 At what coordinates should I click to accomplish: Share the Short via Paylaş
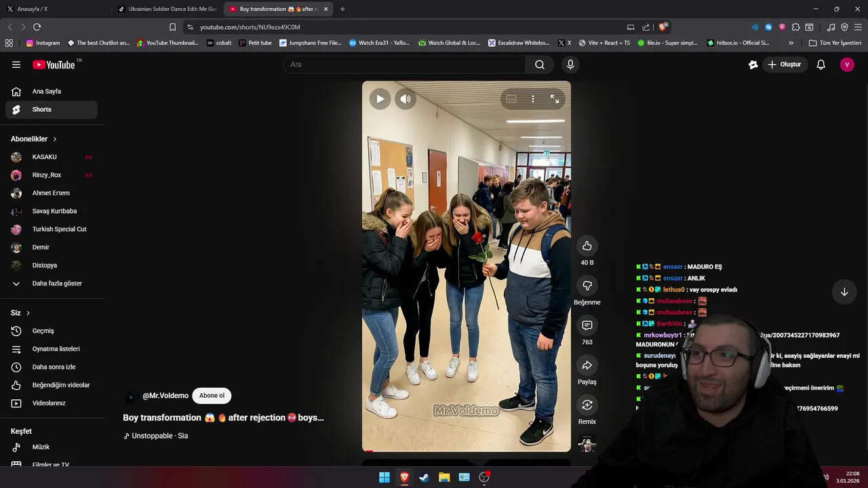(587, 365)
